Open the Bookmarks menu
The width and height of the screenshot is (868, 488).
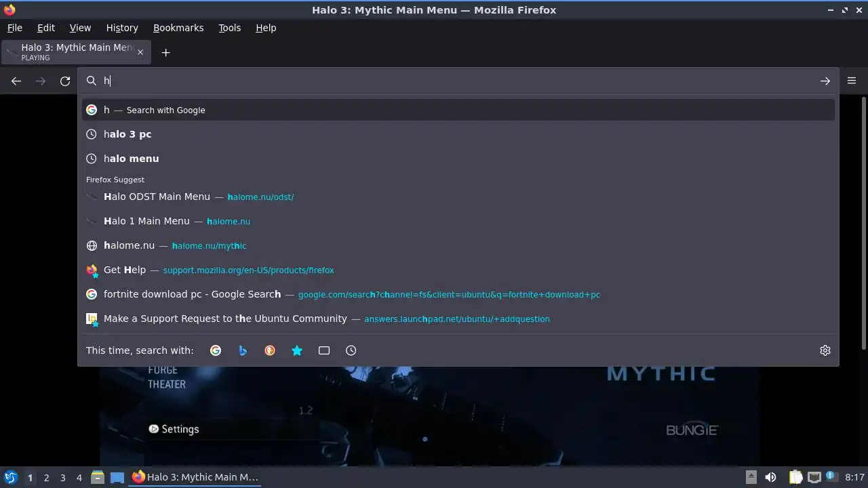[178, 28]
